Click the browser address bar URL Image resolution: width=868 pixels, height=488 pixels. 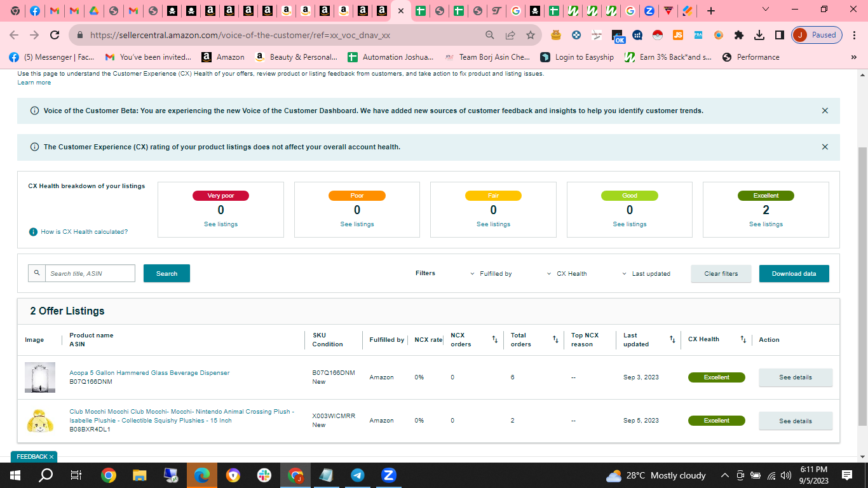[x=240, y=36]
